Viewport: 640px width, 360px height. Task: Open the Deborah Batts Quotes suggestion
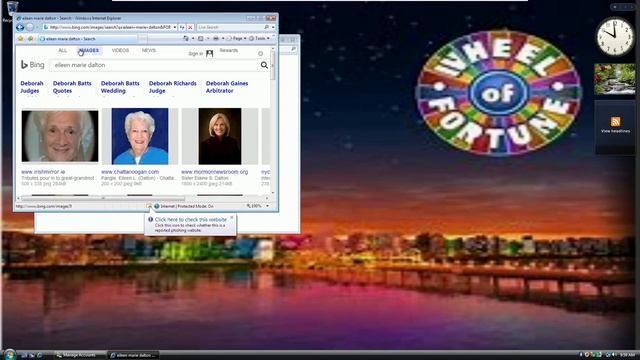click(72, 87)
